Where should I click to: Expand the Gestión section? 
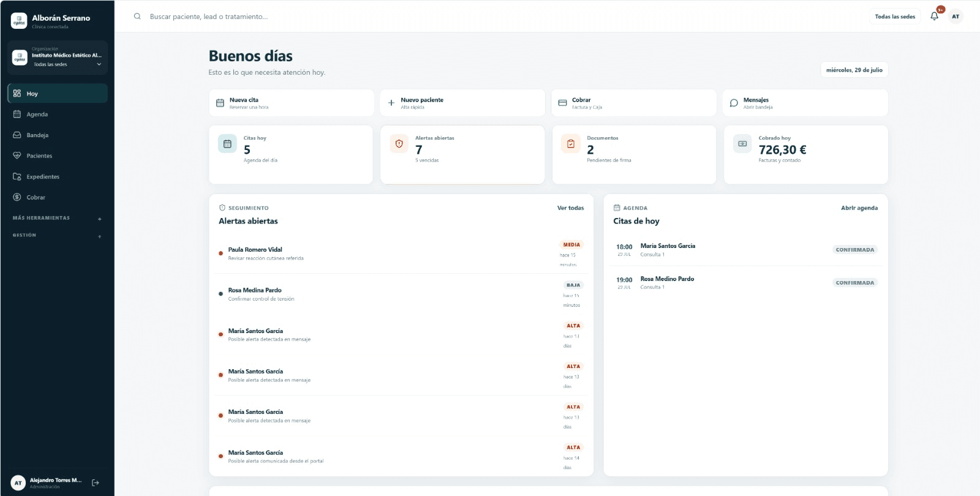(x=58, y=235)
